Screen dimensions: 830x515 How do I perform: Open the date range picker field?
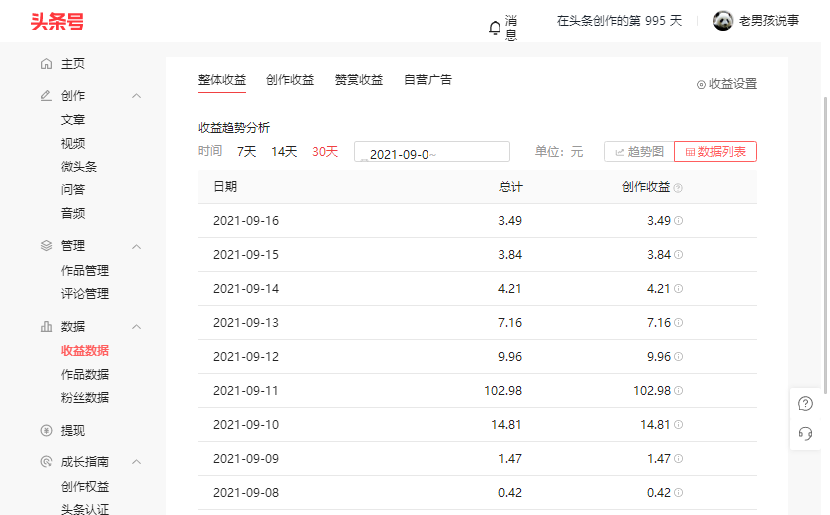(431, 151)
